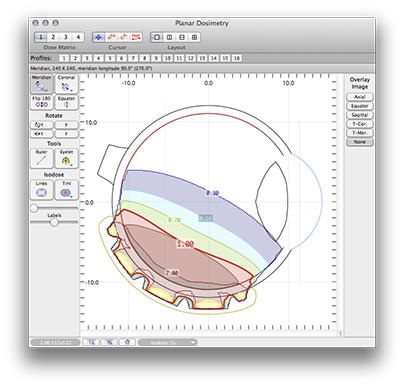404x387 pixels.
Task: Choose the side-by-side two-pane layout
Action: pyautogui.click(x=169, y=37)
